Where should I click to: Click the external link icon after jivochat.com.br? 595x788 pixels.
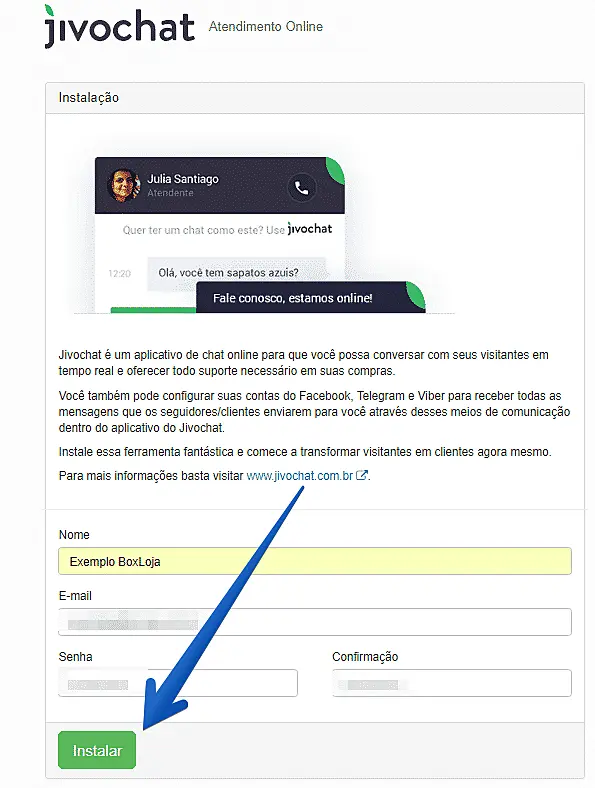click(361, 475)
